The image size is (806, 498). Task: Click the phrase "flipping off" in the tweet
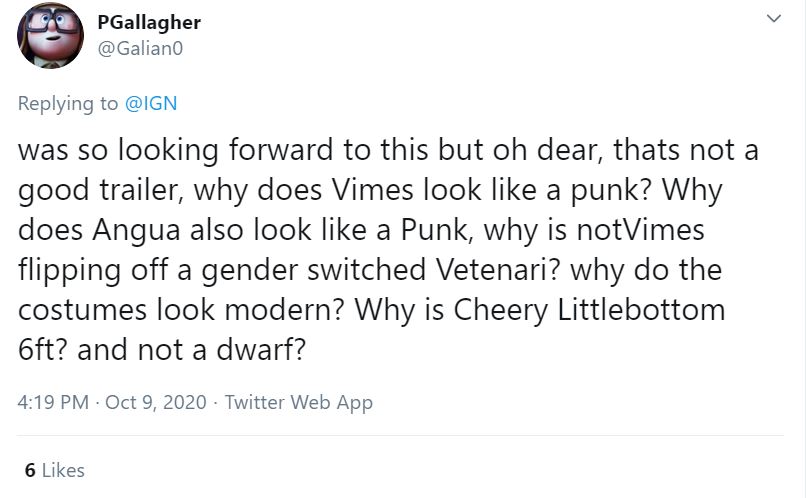(90, 270)
